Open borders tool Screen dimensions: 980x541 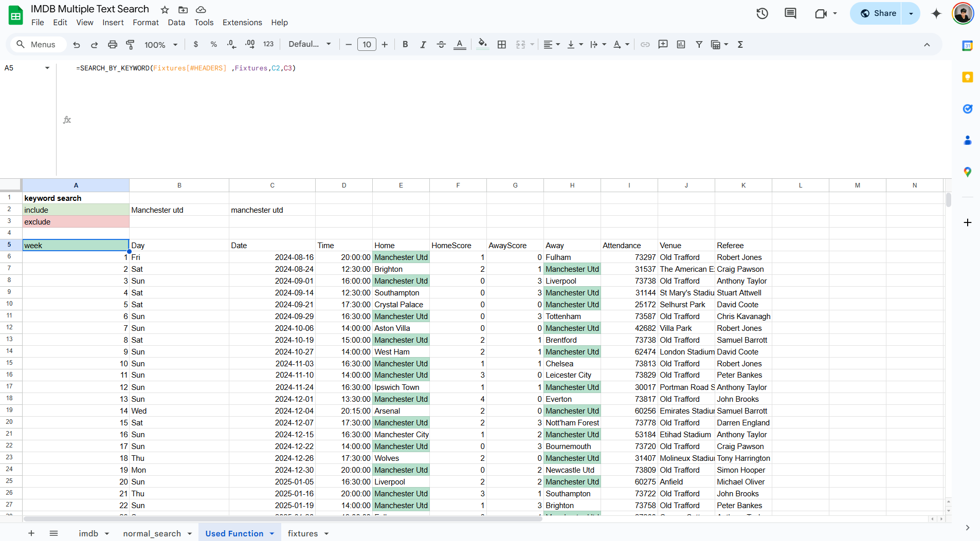coord(502,45)
